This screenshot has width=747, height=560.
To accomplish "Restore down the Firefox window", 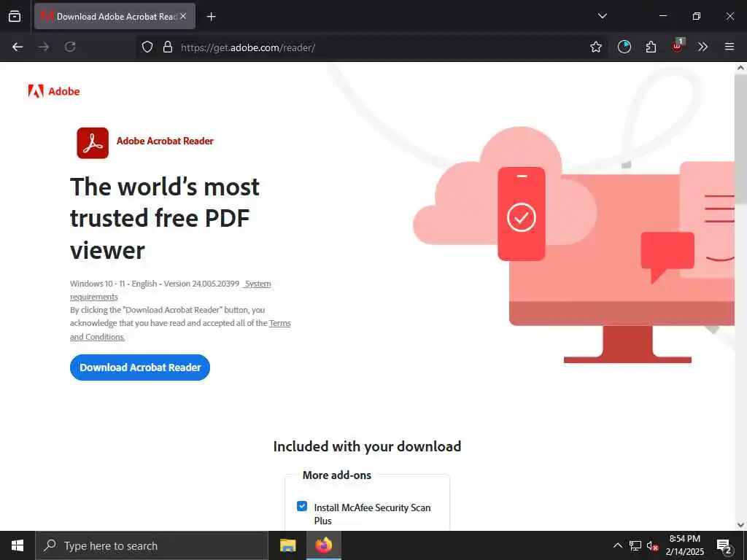I will 697,16.
